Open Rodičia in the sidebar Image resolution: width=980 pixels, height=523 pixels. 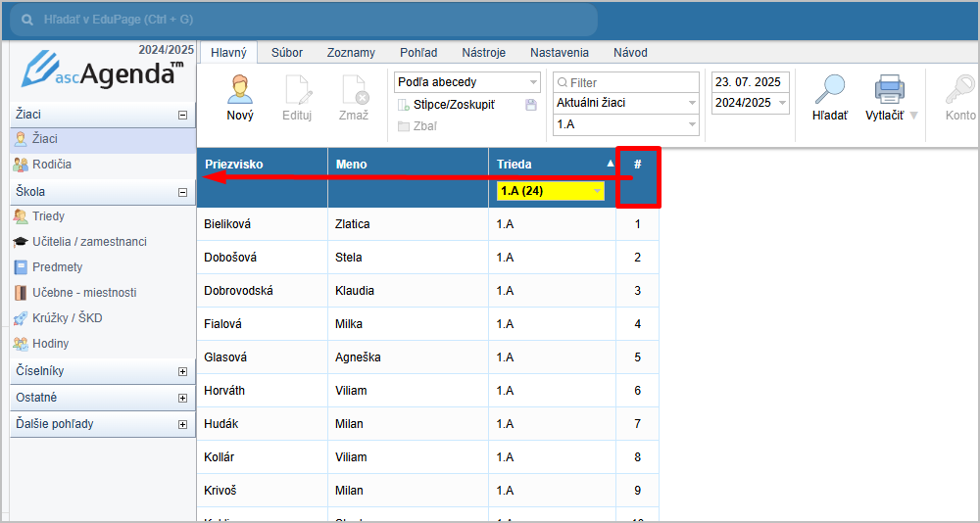(103, 165)
